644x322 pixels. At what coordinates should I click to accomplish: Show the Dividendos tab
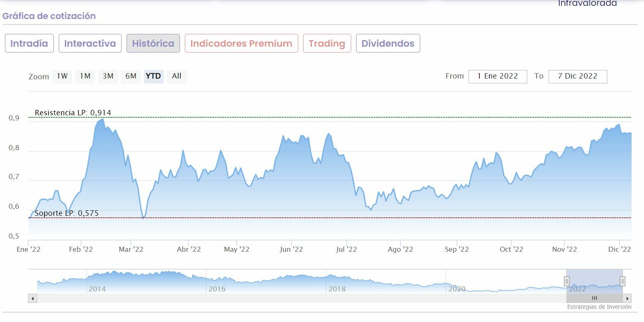[x=388, y=43]
